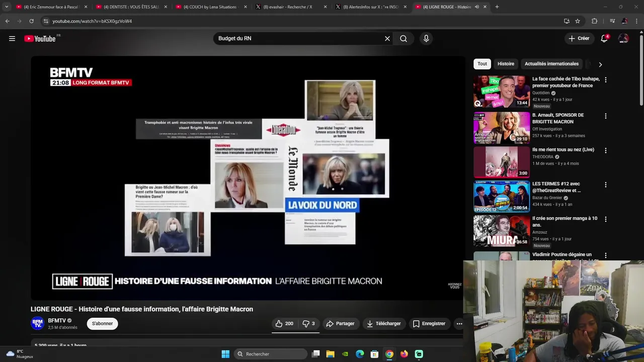Open Firefox from taskbar
Screen dimensions: 644x362
(x=404, y=354)
